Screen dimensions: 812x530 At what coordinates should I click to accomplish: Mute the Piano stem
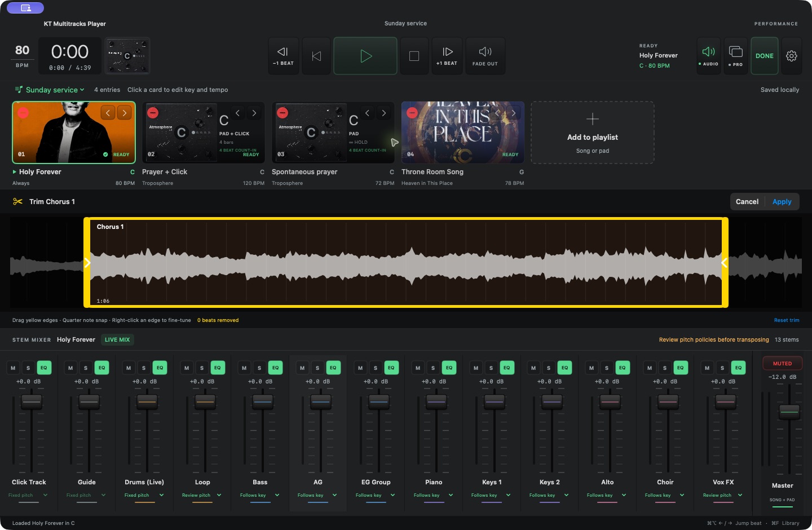click(418, 368)
